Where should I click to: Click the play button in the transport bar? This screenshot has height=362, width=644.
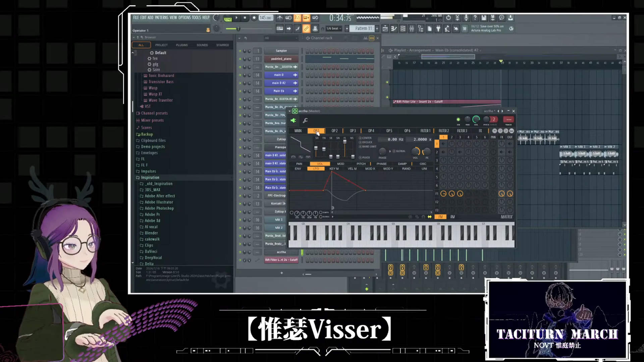click(236, 18)
